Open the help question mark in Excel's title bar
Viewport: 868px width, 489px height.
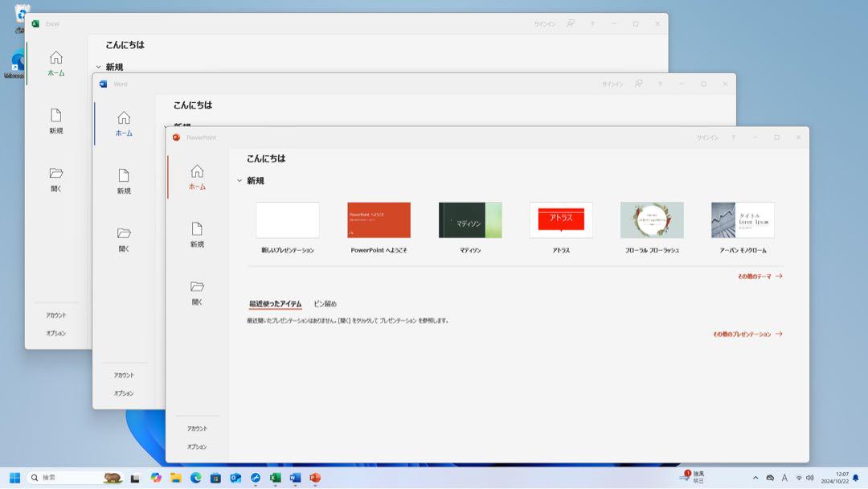coord(592,24)
